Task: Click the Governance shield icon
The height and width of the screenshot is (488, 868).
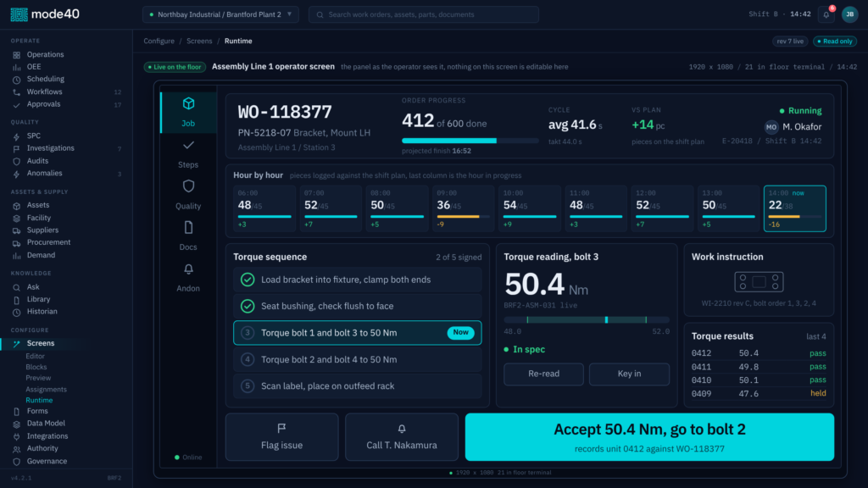Action: pyautogui.click(x=17, y=462)
